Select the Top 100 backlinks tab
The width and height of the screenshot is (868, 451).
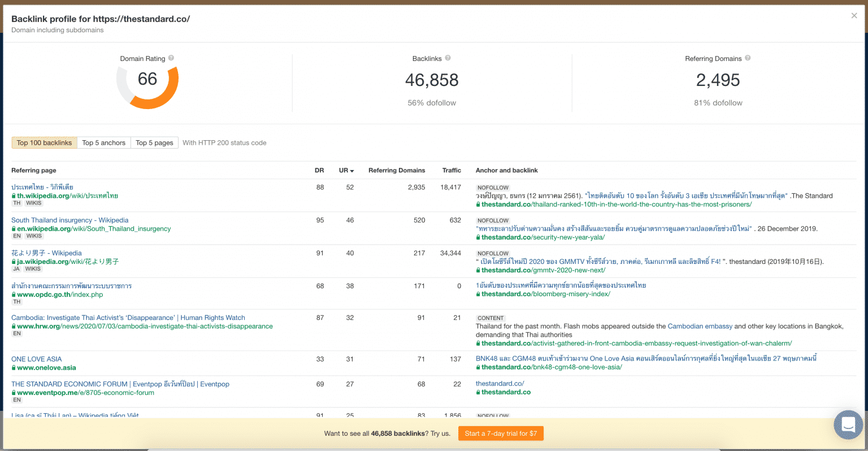(x=44, y=143)
